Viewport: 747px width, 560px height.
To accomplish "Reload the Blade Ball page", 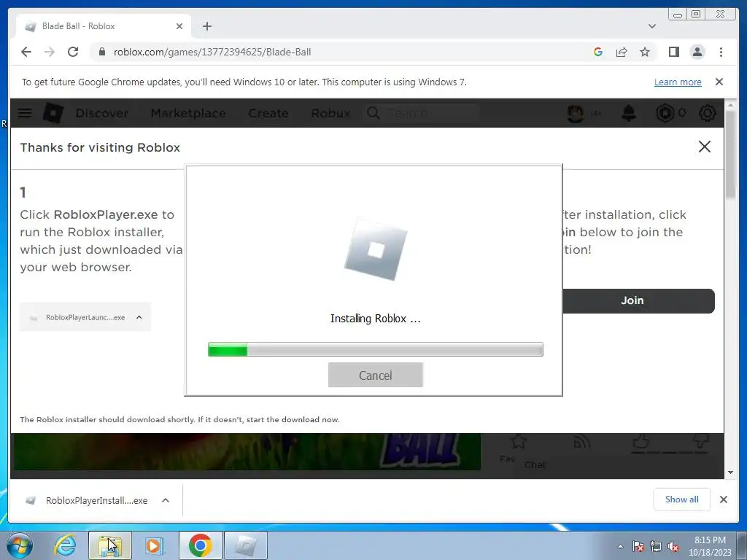I will [73, 52].
